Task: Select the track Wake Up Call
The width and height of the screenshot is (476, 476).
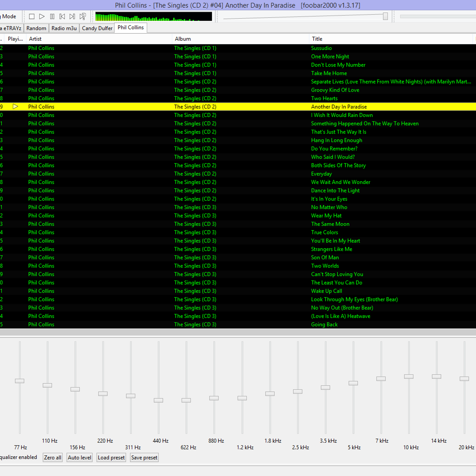Action: (238, 291)
